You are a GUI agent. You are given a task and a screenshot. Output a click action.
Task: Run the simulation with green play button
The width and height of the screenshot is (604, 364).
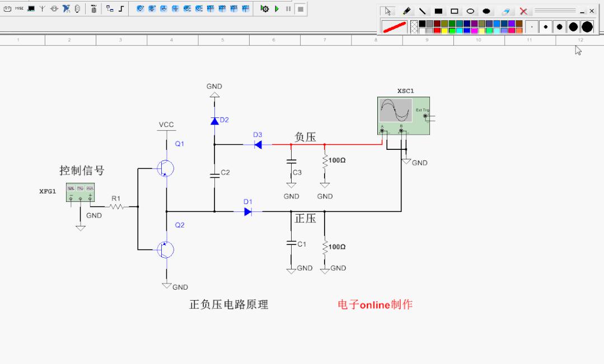pos(277,9)
